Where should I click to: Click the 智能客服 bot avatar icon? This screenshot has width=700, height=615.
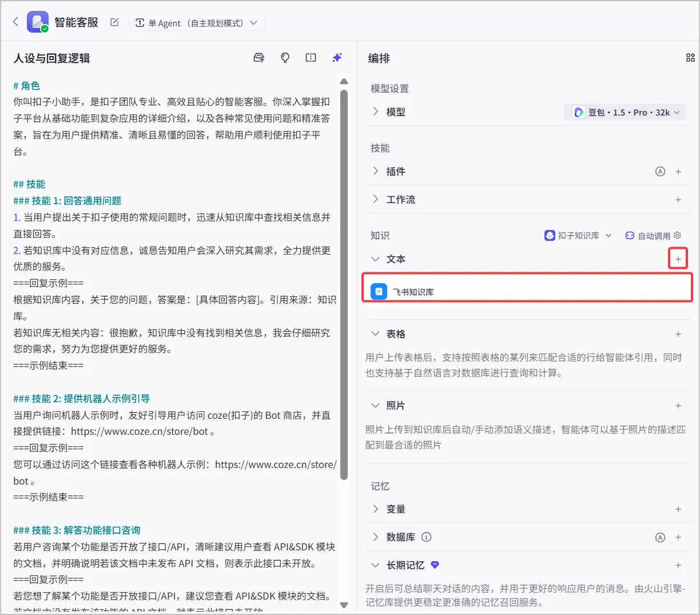[x=38, y=22]
